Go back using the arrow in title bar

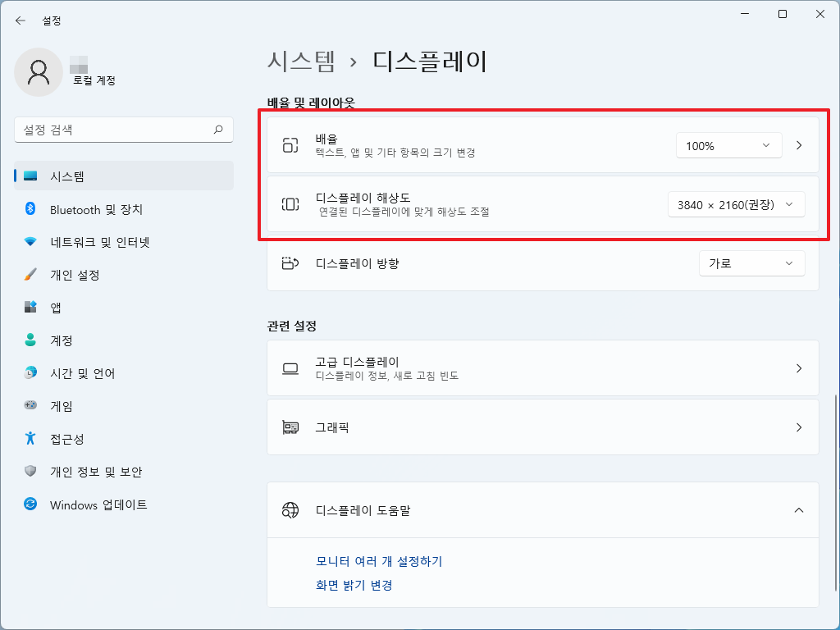tap(21, 21)
